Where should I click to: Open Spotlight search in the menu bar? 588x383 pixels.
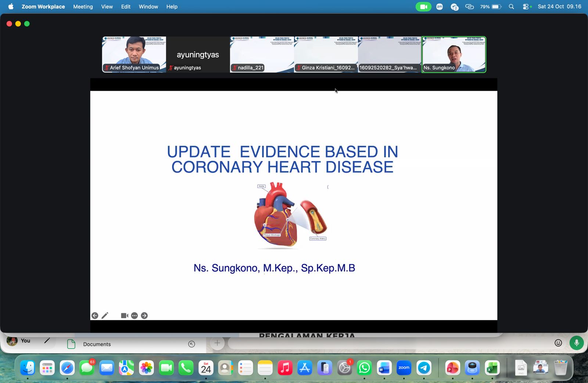pos(511,7)
